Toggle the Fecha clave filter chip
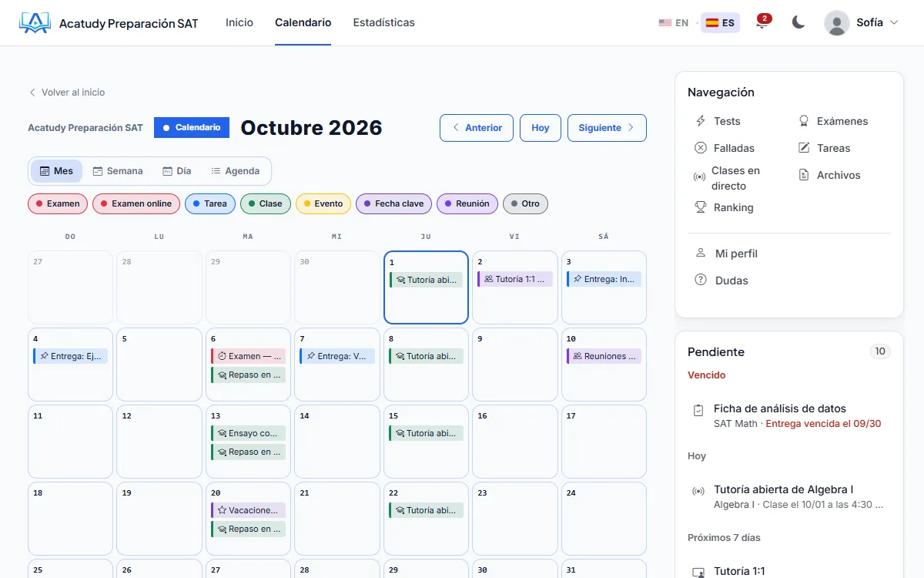 coord(393,203)
